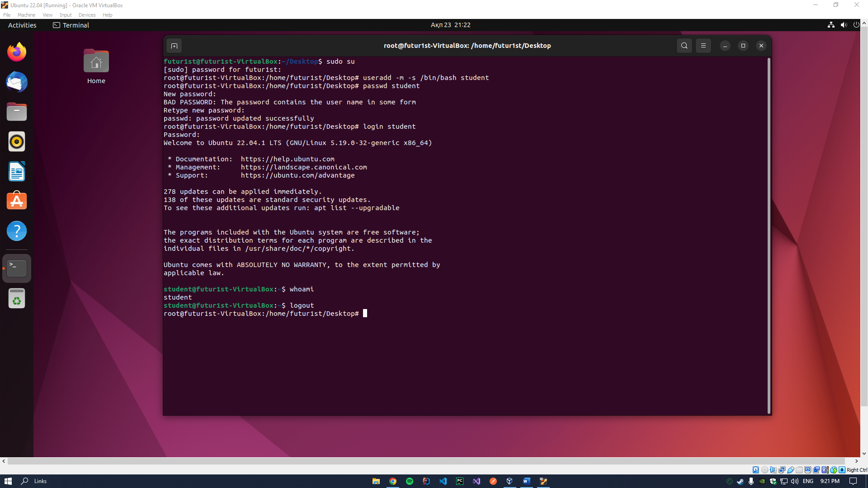Open VS Code in Windows taskbar
The image size is (868, 488).
(x=443, y=481)
